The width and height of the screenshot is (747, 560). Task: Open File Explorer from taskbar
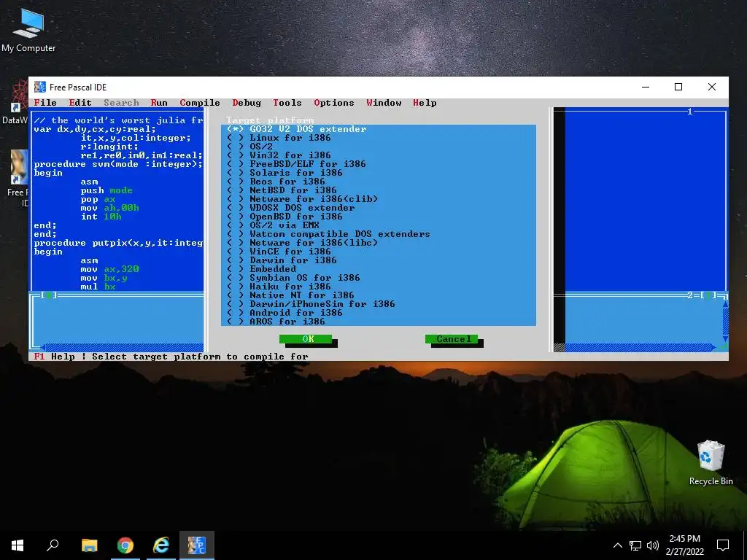tap(89, 545)
